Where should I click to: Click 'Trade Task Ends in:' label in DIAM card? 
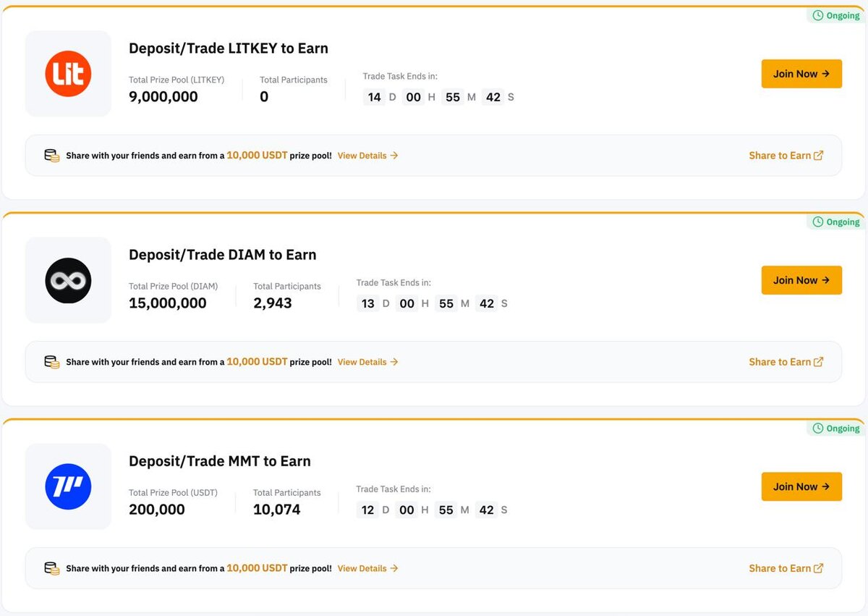pyautogui.click(x=394, y=282)
